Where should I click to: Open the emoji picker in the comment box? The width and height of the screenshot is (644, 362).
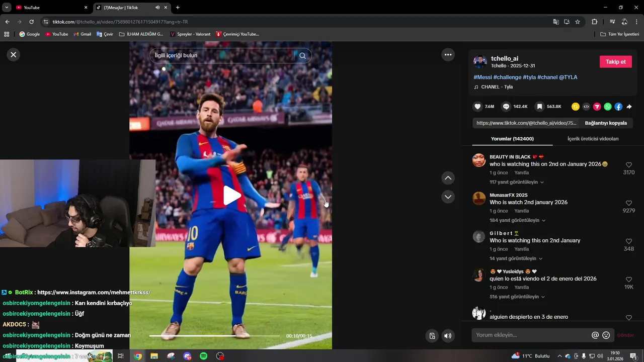(606, 335)
